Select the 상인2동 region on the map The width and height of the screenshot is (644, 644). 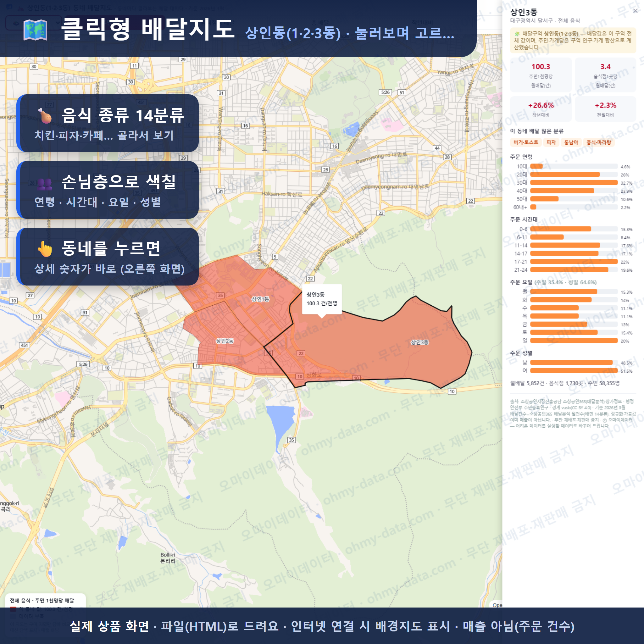tap(225, 341)
